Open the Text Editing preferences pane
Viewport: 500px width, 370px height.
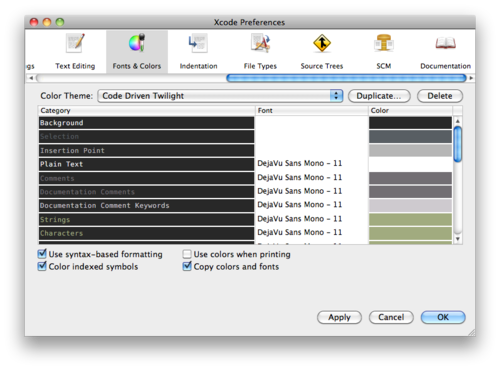(x=75, y=52)
